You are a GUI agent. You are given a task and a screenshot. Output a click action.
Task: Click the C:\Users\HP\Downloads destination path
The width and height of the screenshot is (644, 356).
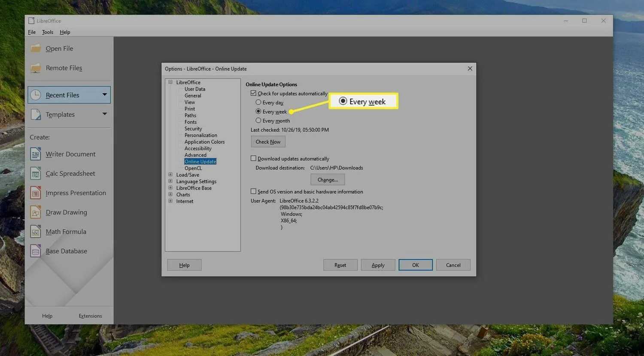(337, 168)
